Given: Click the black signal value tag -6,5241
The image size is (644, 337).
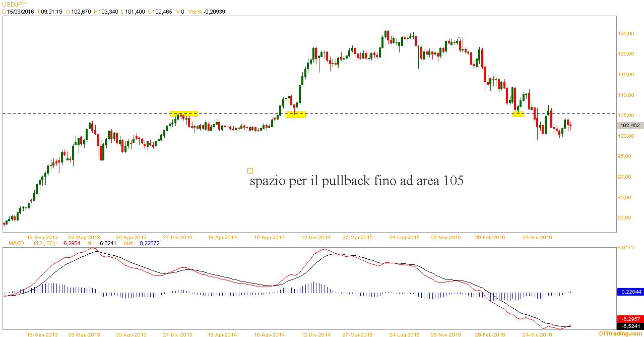Looking at the screenshot, I should point(629,325).
